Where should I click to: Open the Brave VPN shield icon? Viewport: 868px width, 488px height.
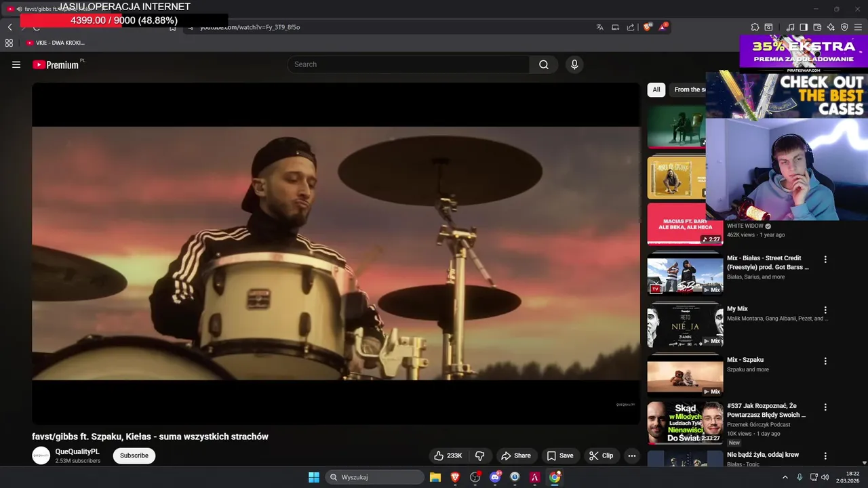pyautogui.click(x=844, y=27)
